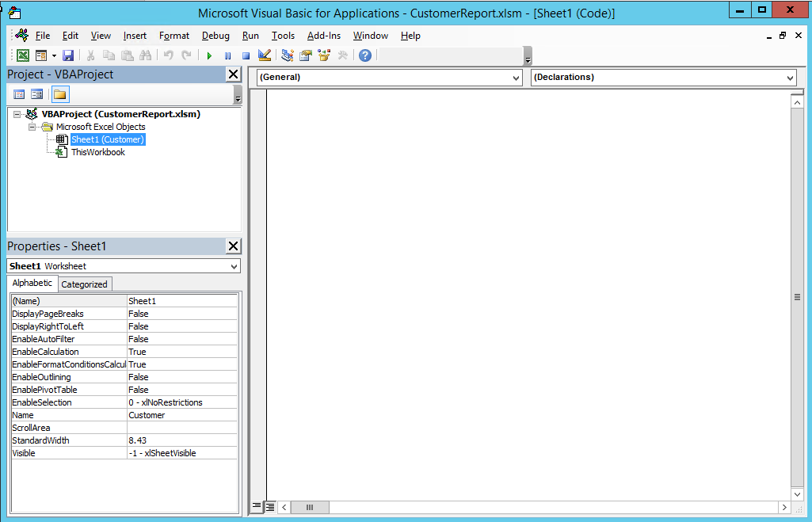Click vertical scrollbar down arrow in code window
The image size is (812, 522).
click(798, 494)
